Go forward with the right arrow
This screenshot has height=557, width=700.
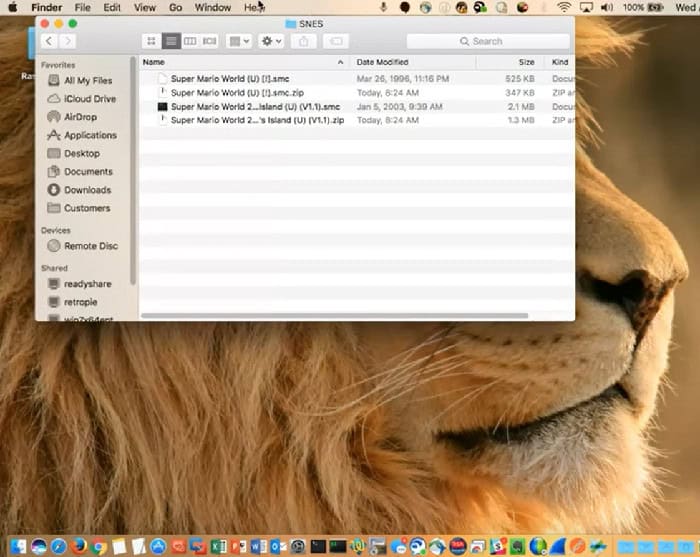pos(67,42)
